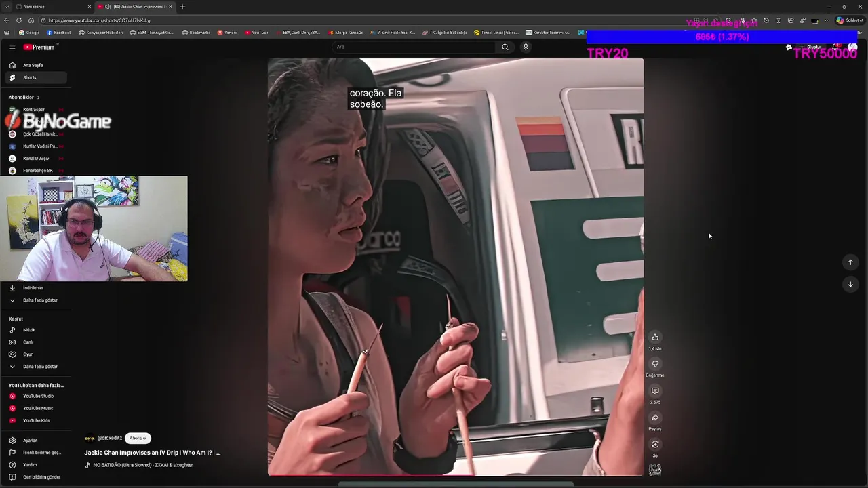Go to the next Short with the down arrow

(x=850, y=284)
